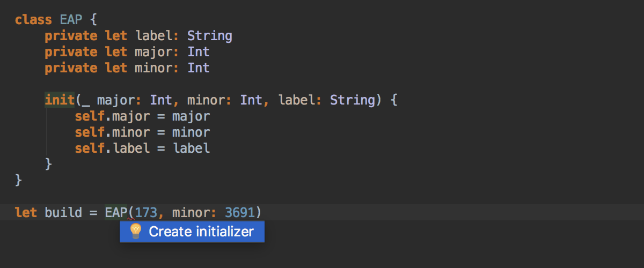Viewport: 644px width, 268px height.
Task: Click the self.minor assignment line
Action: [x=142, y=132]
